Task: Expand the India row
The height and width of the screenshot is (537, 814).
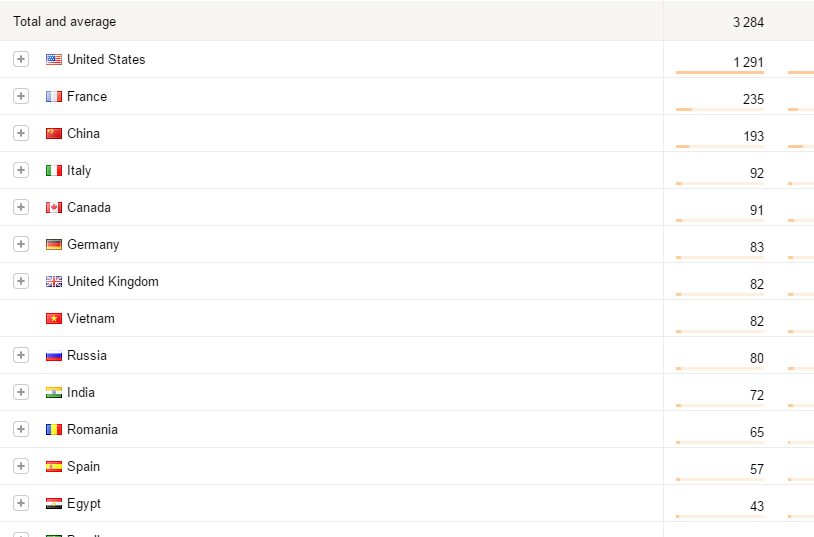Action: point(21,392)
